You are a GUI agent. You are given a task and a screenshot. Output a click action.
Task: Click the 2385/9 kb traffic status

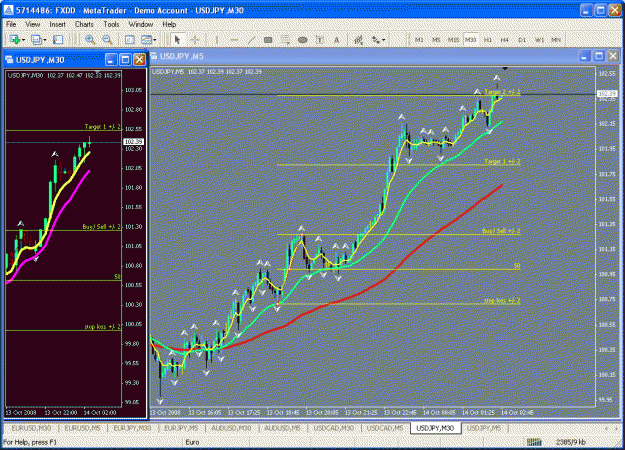tap(570, 442)
